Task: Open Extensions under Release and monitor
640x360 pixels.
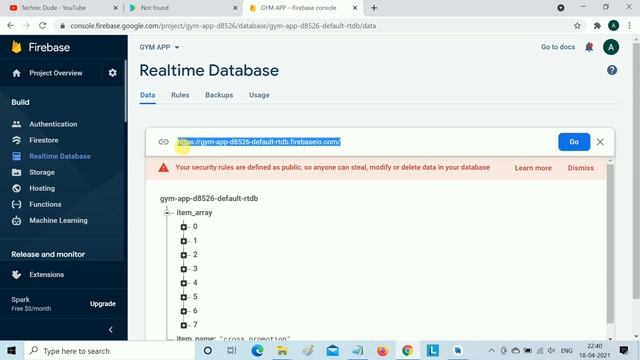Action: tap(46, 275)
